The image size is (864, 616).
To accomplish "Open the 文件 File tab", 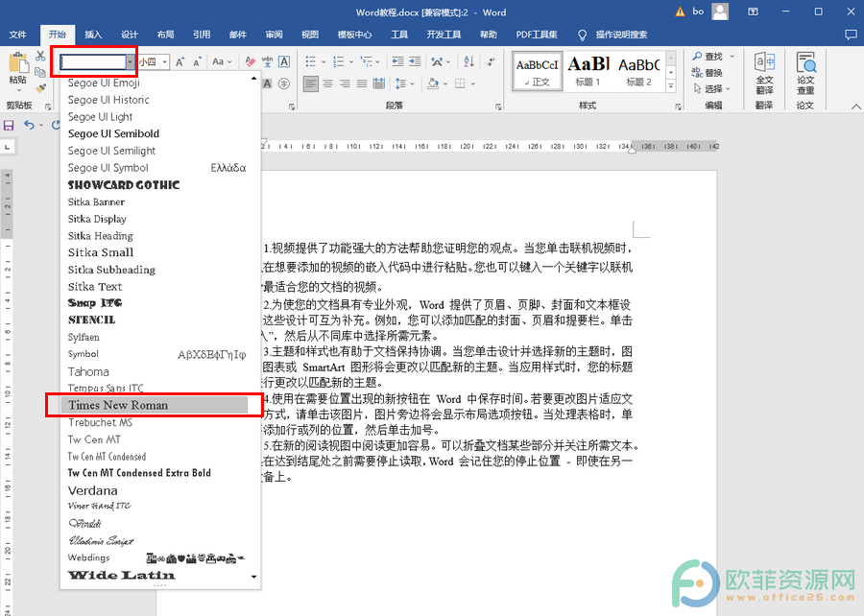I will pyautogui.click(x=17, y=35).
